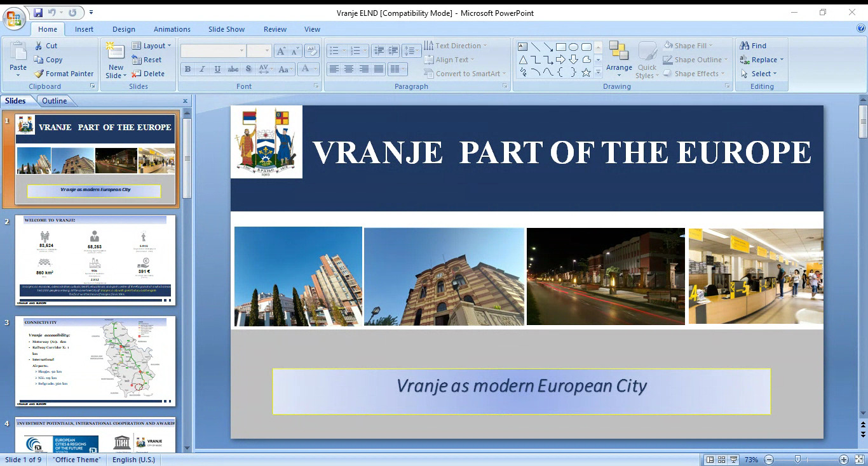This screenshot has width=868, height=466.
Task: Increase font size with Grow Font
Action: pyautogui.click(x=281, y=51)
